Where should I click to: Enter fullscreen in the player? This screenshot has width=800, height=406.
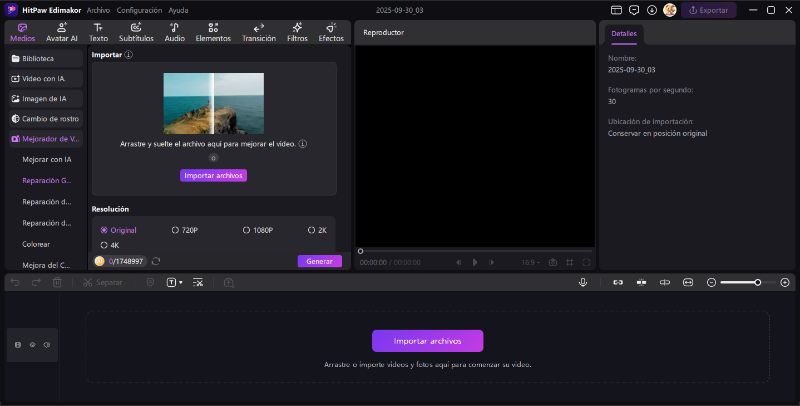click(586, 262)
